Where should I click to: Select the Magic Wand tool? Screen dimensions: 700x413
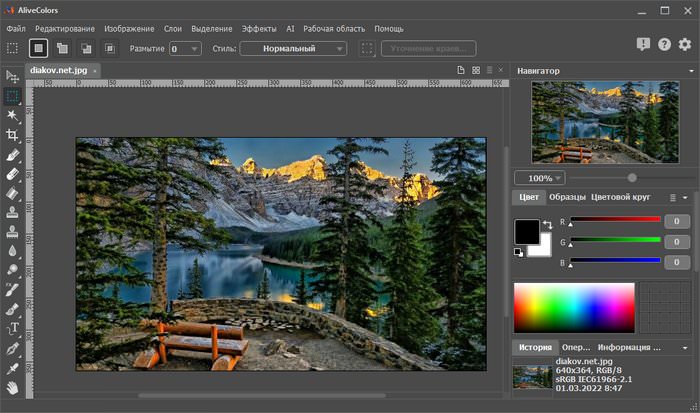point(13,116)
